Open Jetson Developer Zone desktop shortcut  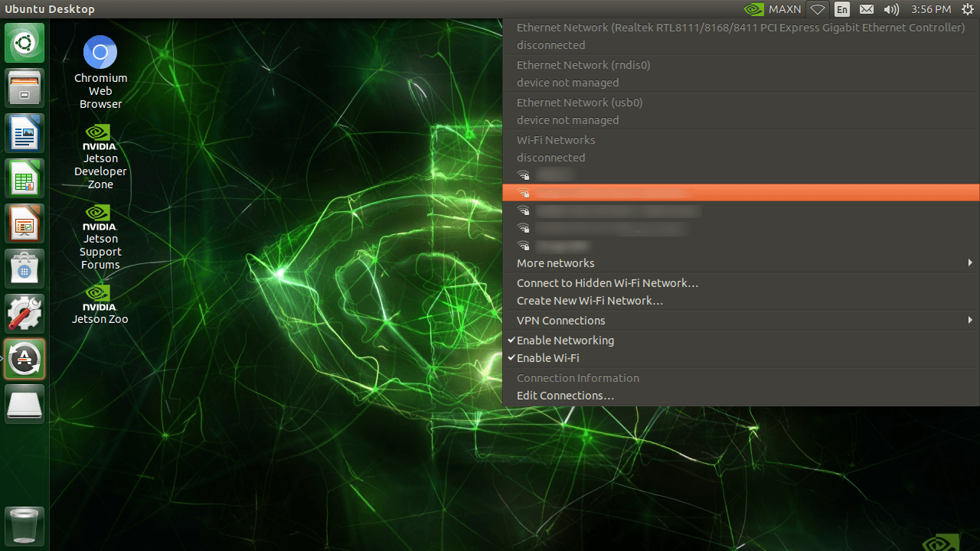(x=100, y=156)
